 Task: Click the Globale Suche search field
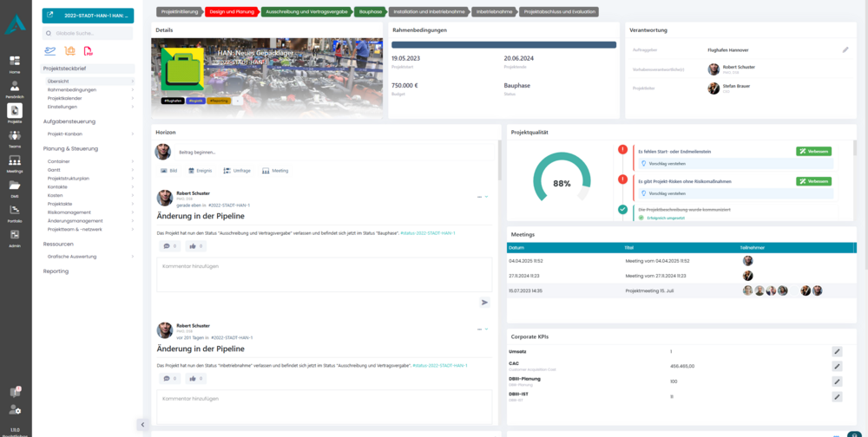click(88, 33)
